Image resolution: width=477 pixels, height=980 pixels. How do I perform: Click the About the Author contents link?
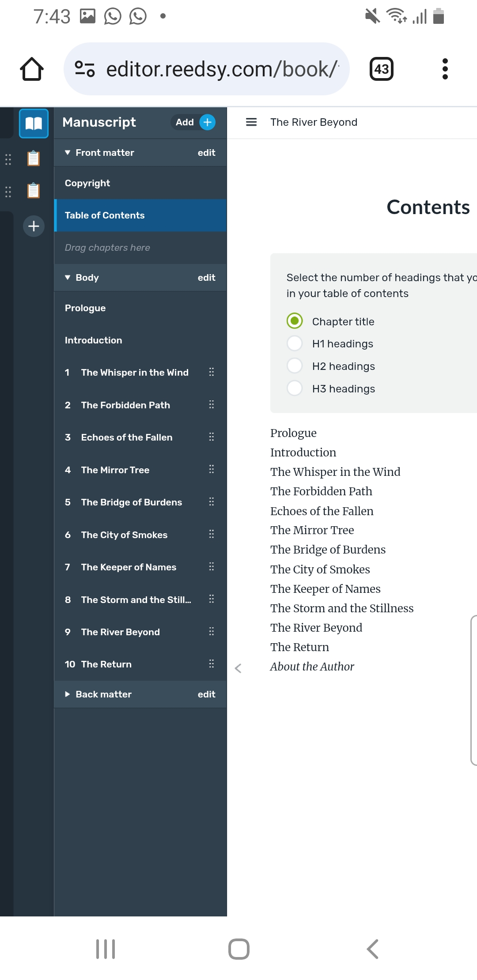click(x=312, y=667)
